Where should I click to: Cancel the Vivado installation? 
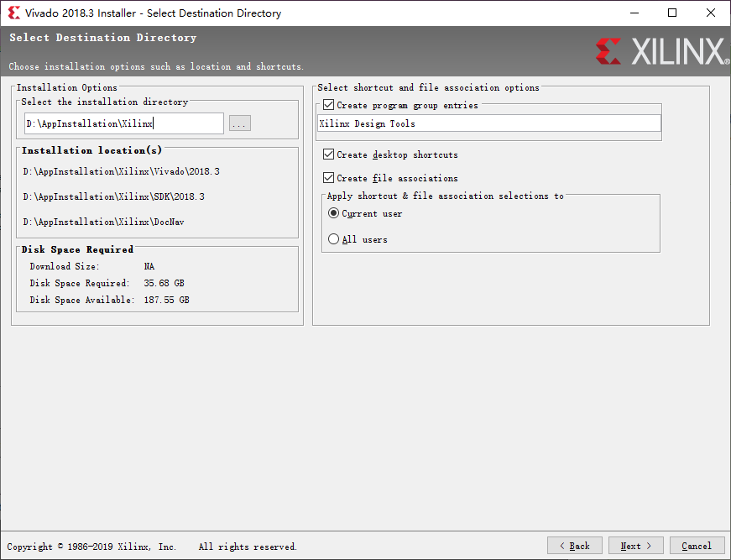tap(697, 546)
